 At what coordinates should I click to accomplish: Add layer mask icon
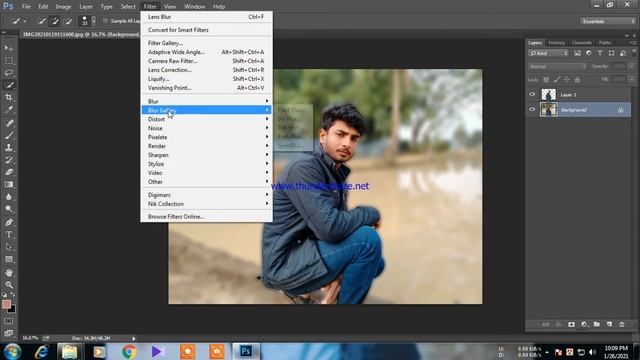tap(571, 324)
